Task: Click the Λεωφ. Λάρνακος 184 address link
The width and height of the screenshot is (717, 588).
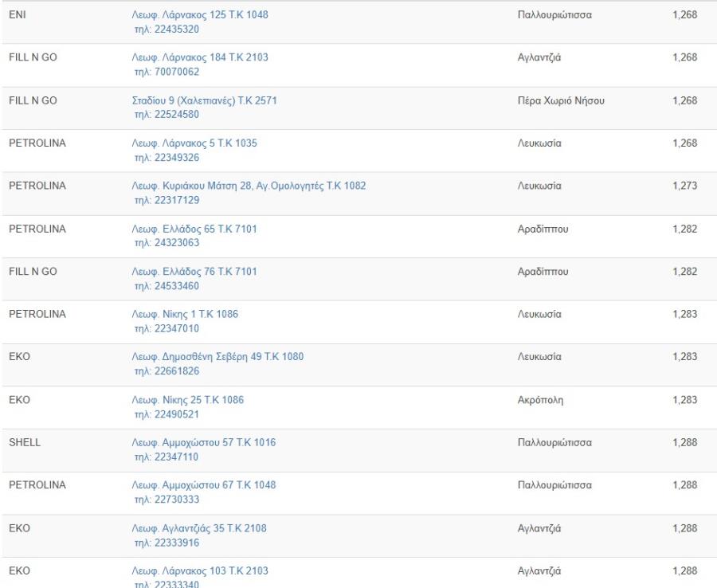Action: coord(206,58)
